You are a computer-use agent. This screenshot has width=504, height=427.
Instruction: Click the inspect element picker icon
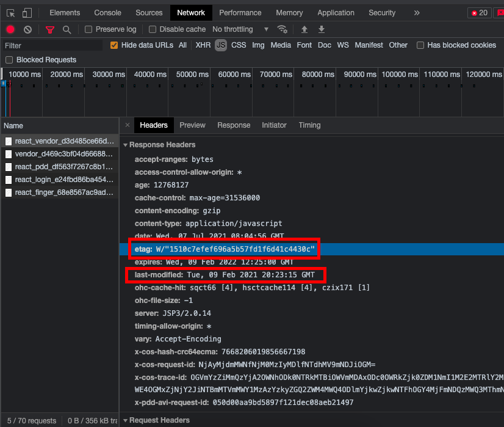11,13
